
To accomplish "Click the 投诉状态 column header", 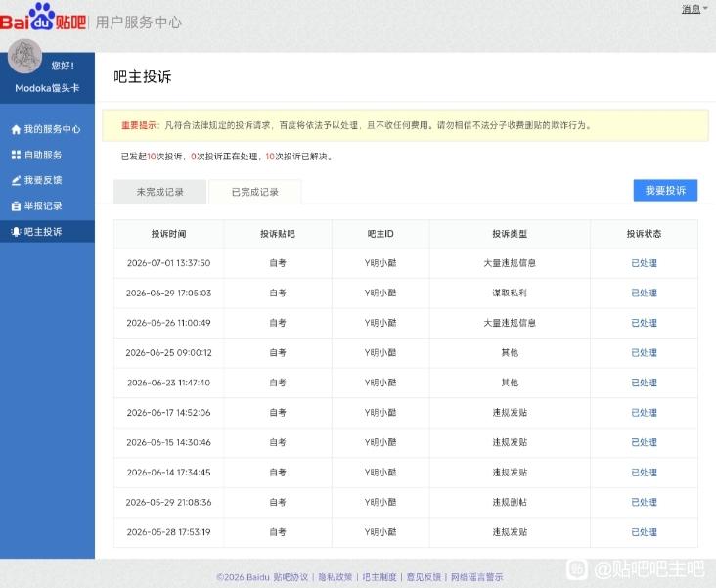I will [644, 234].
